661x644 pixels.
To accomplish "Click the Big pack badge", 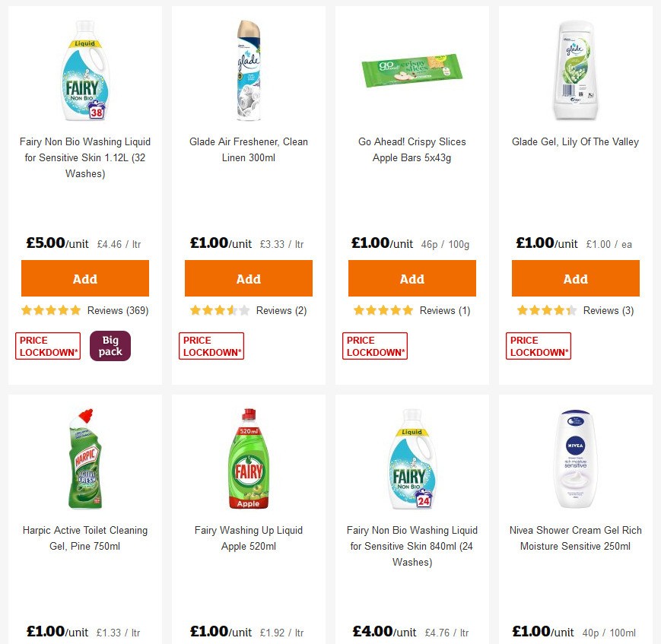I will (x=110, y=345).
